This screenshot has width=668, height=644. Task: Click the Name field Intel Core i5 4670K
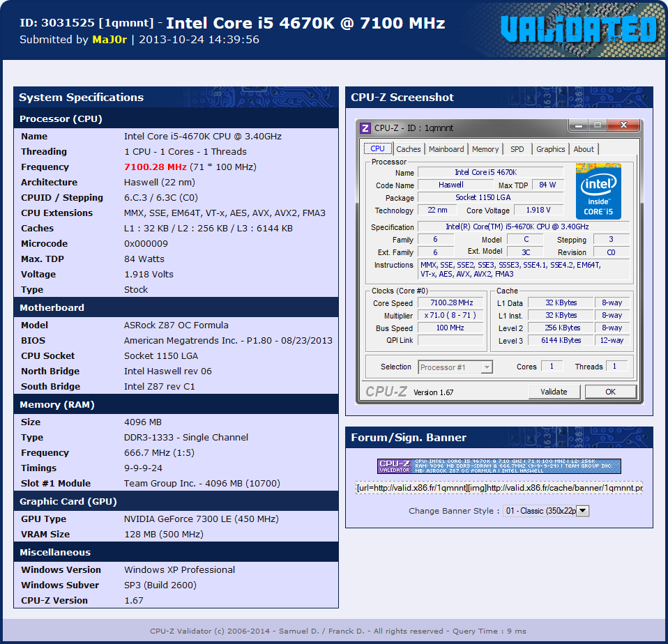pyautogui.click(x=490, y=172)
